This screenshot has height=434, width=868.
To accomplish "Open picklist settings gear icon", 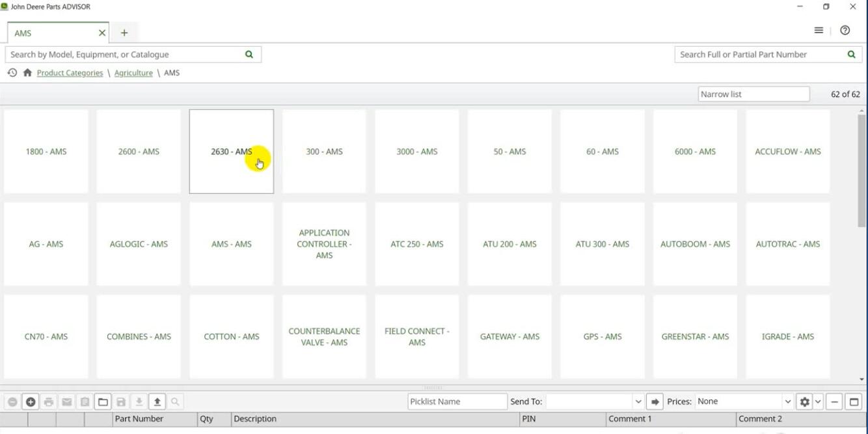I will pos(805,402).
